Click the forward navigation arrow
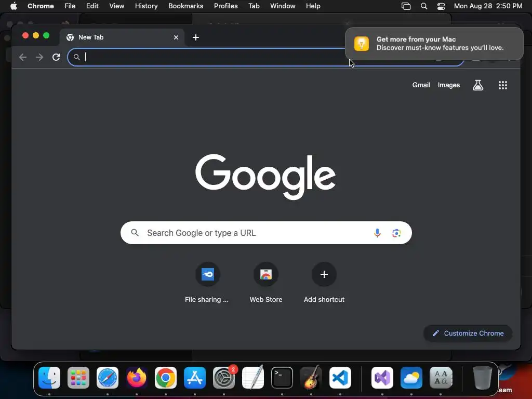Viewport: 532px width, 399px height. click(39, 57)
